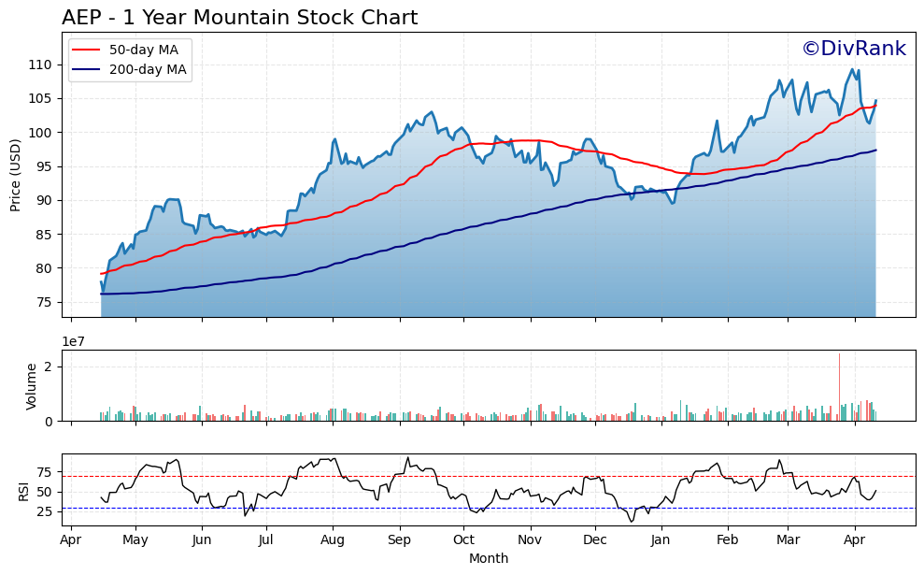Click the 110 price axis tick label

(40, 65)
